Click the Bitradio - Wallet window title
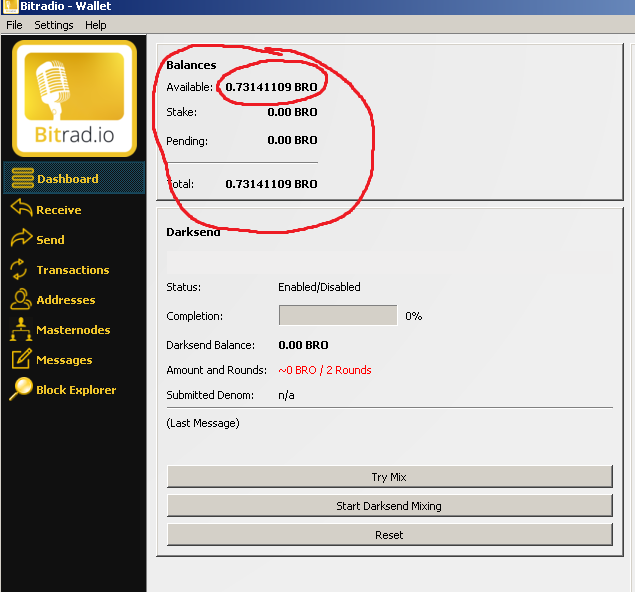Image resolution: width=635 pixels, height=592 pixels. [x=66, y=6]
